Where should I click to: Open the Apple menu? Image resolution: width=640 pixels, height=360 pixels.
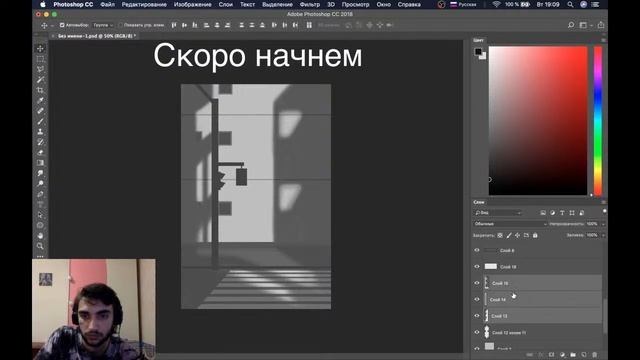click(x=43, y=4)
